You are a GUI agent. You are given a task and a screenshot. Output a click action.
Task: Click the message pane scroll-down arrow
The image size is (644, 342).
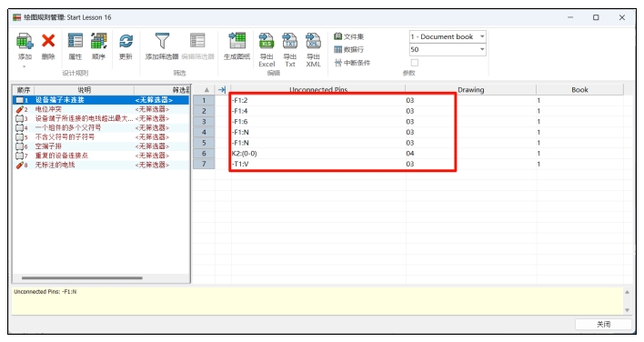(x=627, y=310)
